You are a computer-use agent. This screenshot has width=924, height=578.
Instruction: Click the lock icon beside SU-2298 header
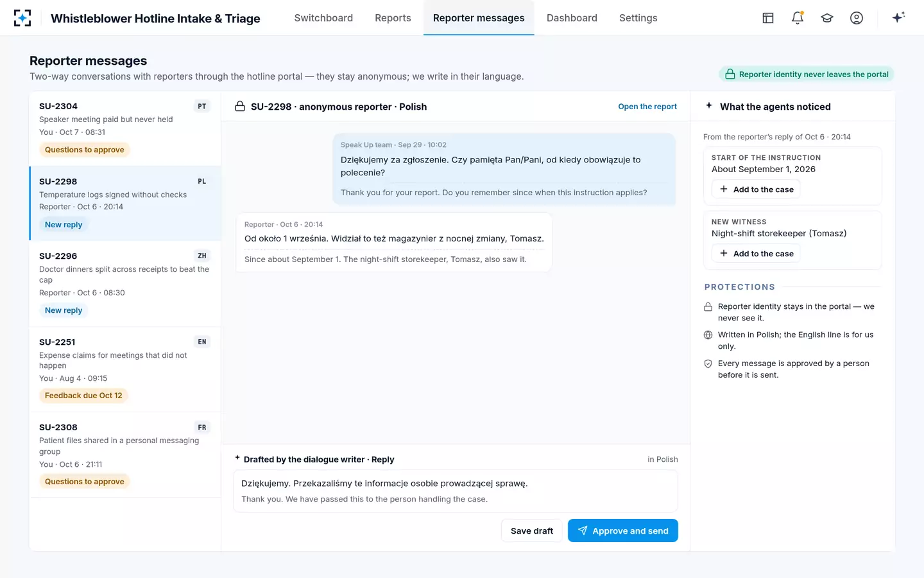point(240,107)
